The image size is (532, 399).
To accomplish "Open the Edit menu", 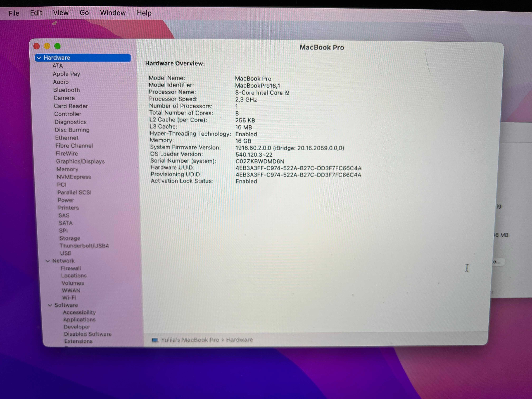I will [x=36, y=13].
